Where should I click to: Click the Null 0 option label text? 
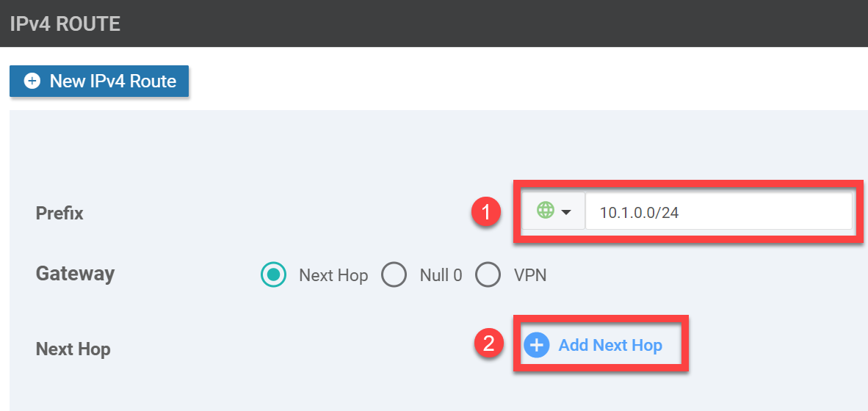(441, 275)
